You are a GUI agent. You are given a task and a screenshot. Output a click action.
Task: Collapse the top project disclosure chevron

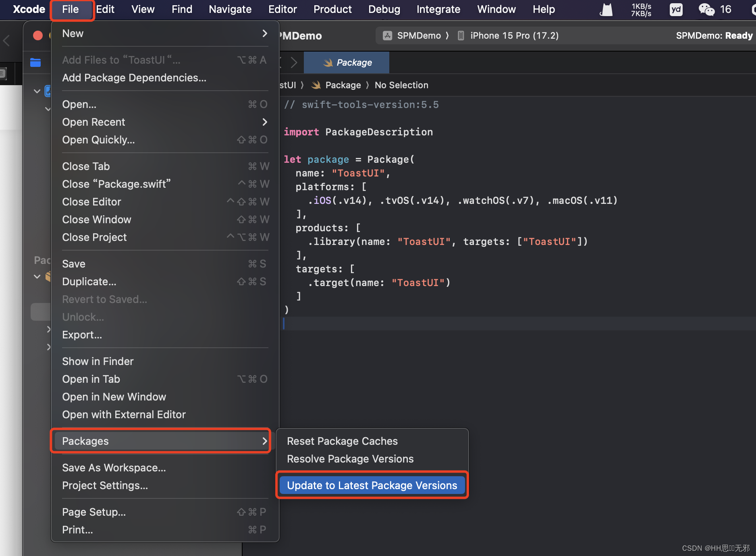[x=37, y=91]
